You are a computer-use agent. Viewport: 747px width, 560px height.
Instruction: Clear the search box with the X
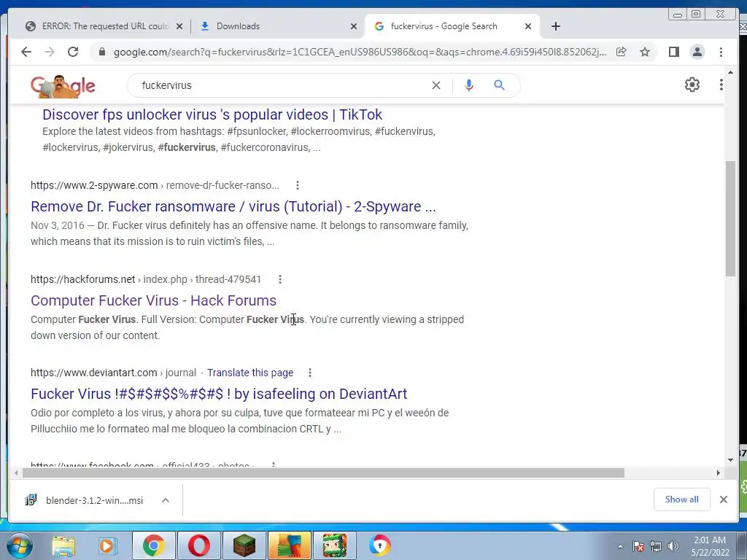pos(436,85)
